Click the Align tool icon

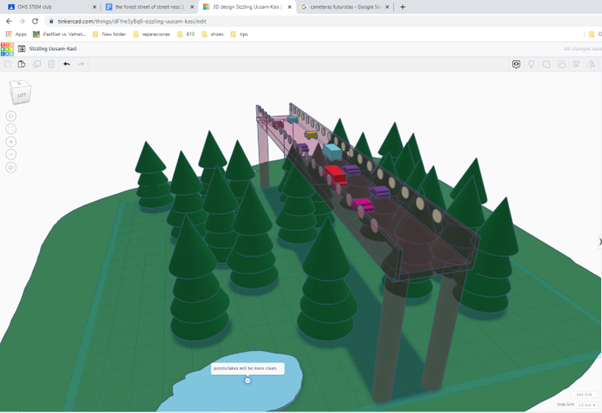576,64
